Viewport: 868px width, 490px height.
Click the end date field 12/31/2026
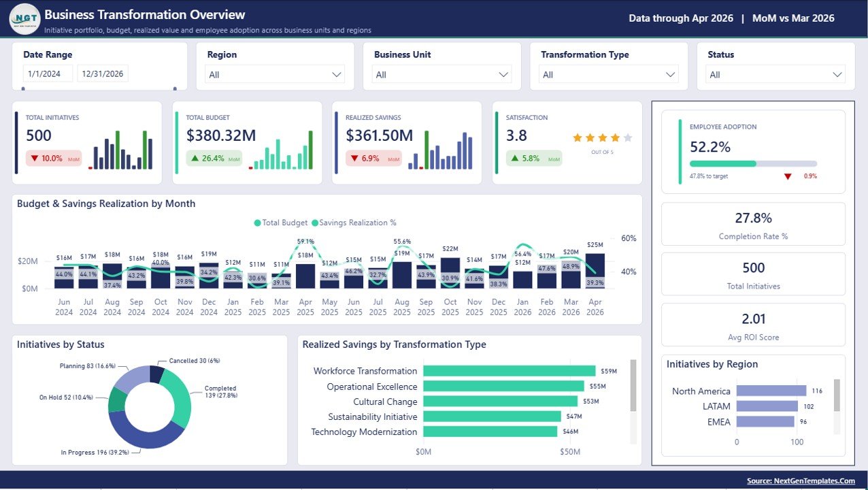click(x=103, y=73)
